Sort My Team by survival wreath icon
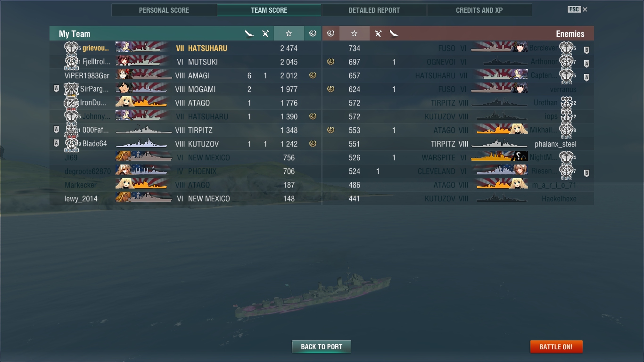Image resolution: width=644 pixels, height=362 pixels. [313, 33]
